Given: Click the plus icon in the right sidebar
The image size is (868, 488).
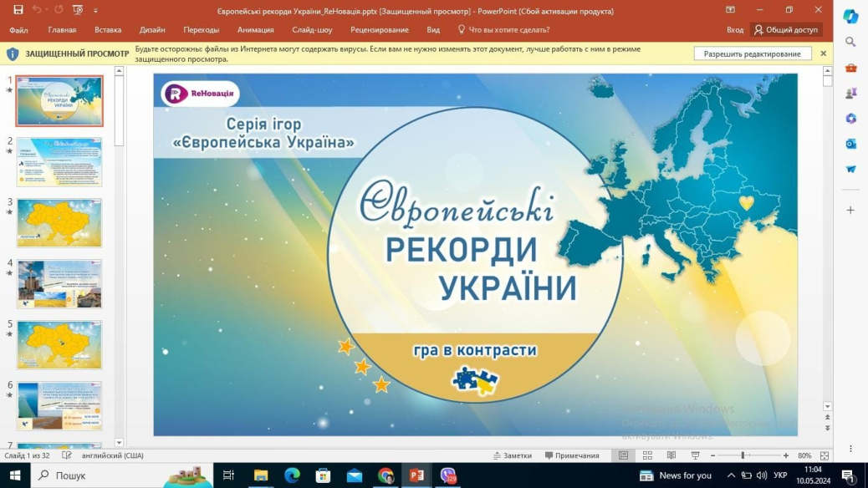Looking at the screenshot, I should [850, 211].
